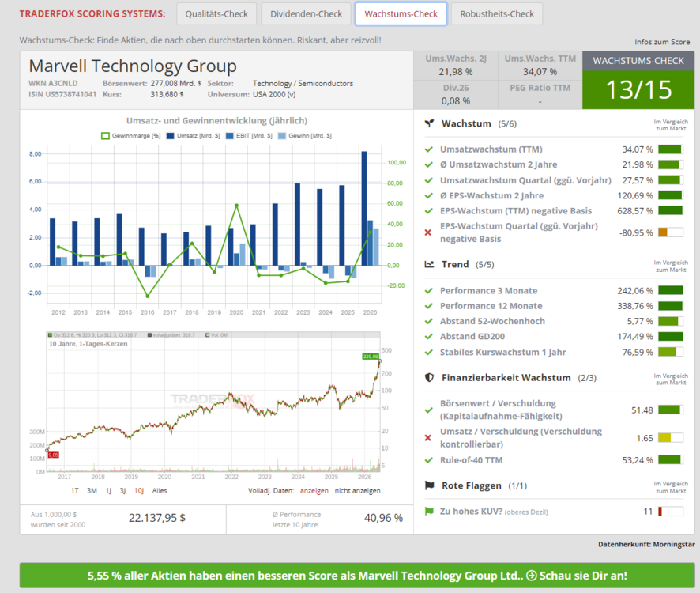Click the red X next to EPS-Wachstum Quartal
The width and height of the screenshot is (700, 593).
428,232
